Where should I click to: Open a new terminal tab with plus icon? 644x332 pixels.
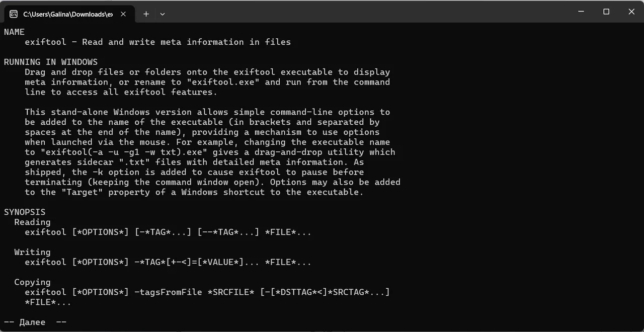coord(146,14)
